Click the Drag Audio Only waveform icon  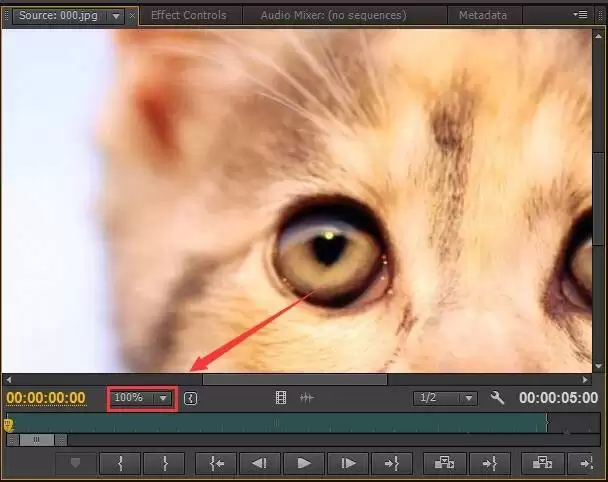[x=307, y=398]
